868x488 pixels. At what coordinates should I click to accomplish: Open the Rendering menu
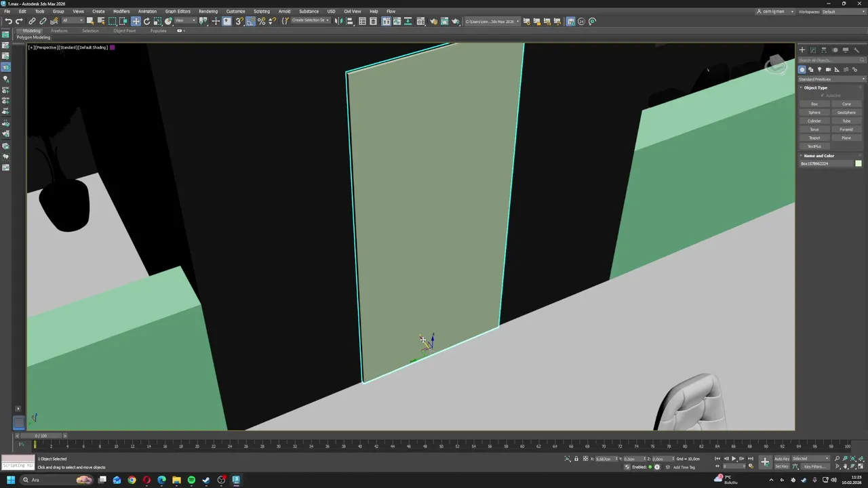[208, 12]
